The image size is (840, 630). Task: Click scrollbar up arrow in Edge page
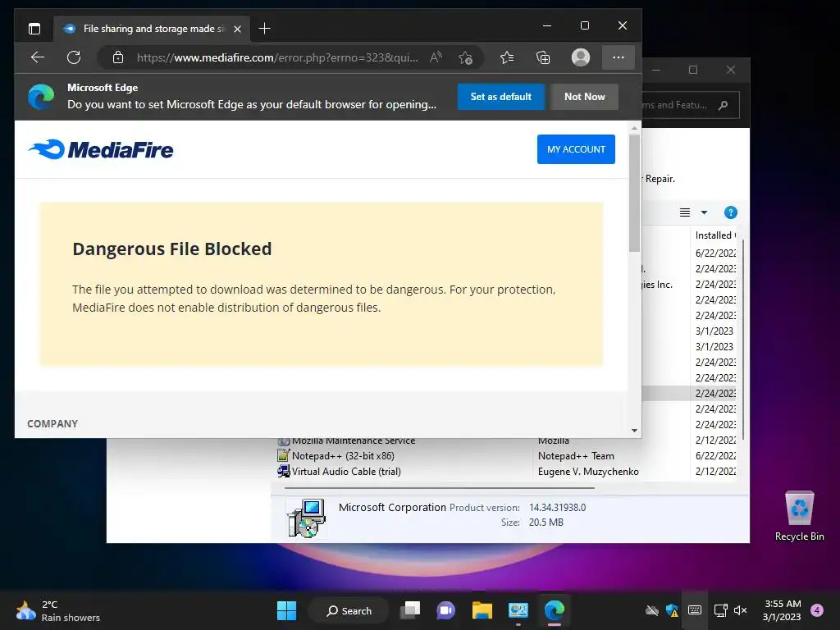(634, 128)
